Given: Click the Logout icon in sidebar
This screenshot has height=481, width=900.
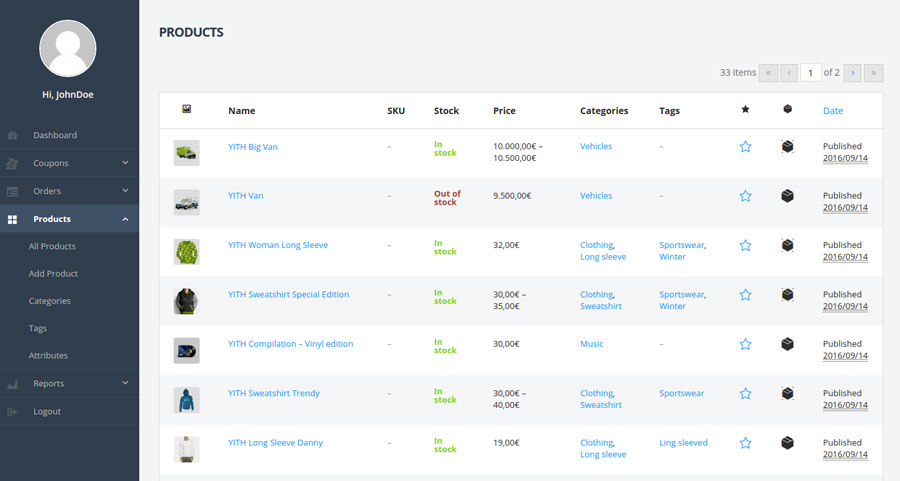Looking at the screenshot, I should (12, 411).
